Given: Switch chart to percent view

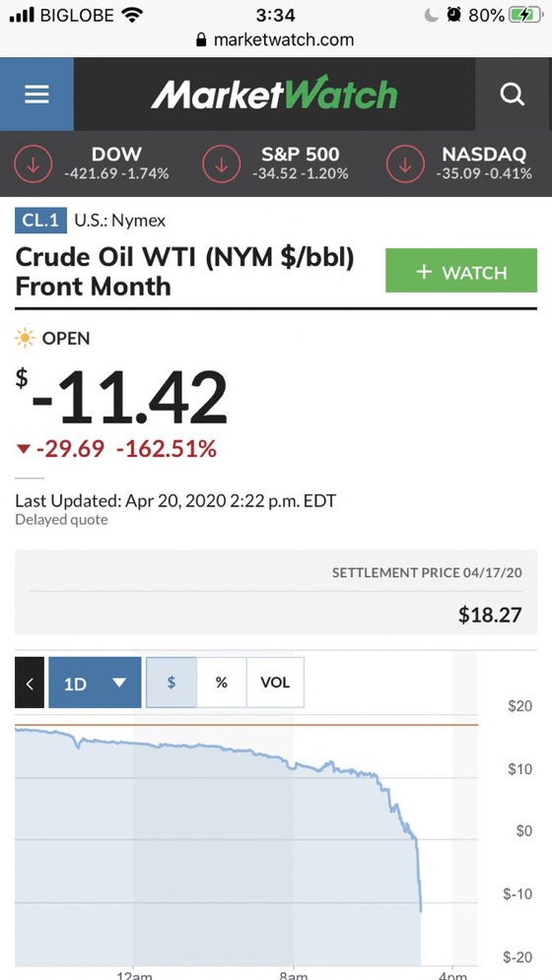Looking at the screenshot, I should coord(222,683).
